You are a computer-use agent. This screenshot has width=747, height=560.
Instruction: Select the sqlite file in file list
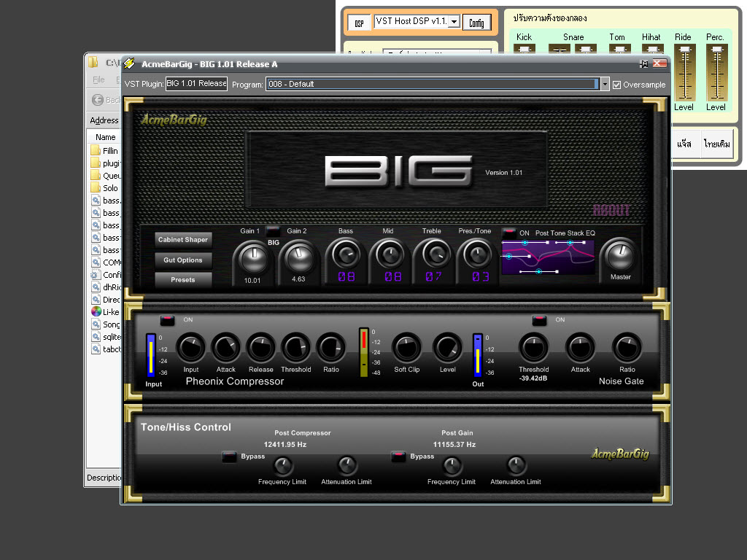[x=105, y=337]
